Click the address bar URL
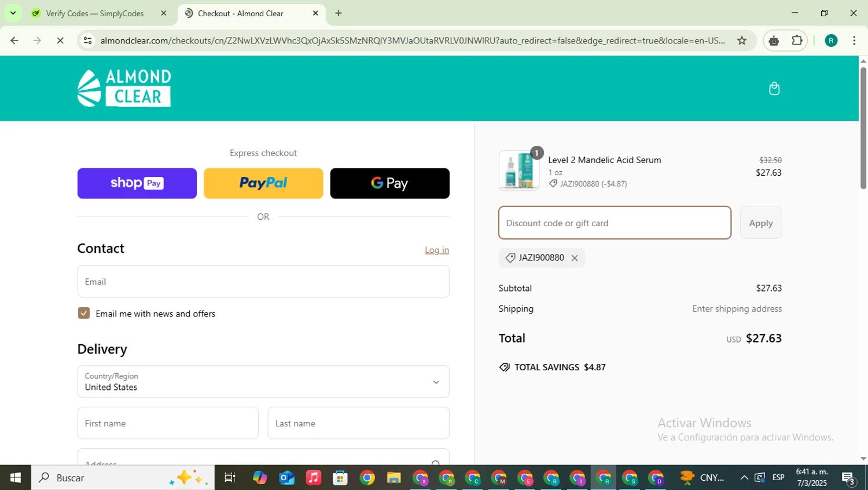The width and height of the screenshot is (868, 490). [412, 40]
